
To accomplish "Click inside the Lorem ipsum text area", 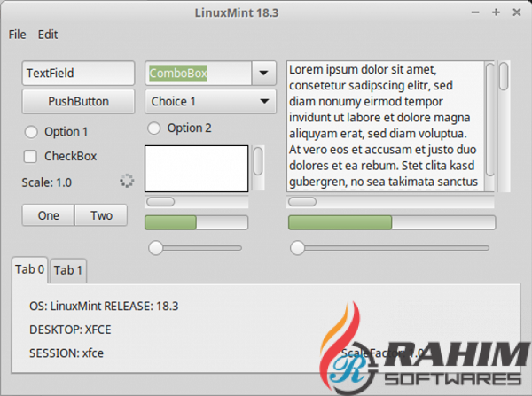I will pyautogui.click(x=386, y=126).
